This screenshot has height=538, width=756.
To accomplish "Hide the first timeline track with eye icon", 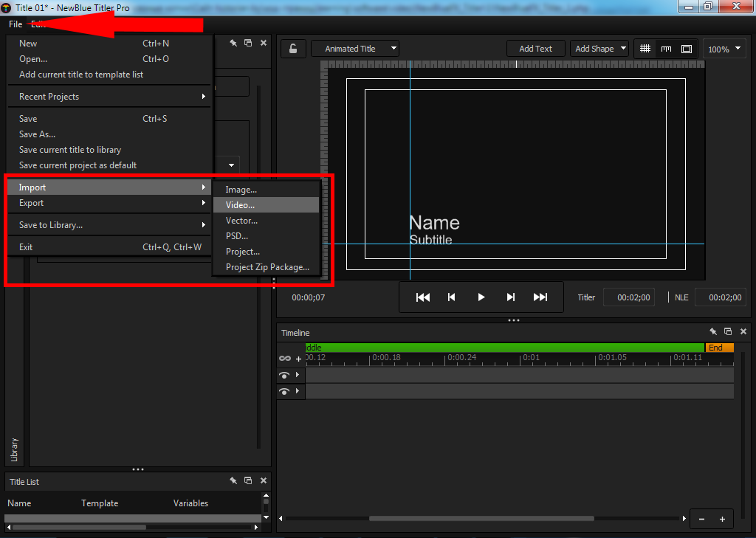I will point(284,376).
